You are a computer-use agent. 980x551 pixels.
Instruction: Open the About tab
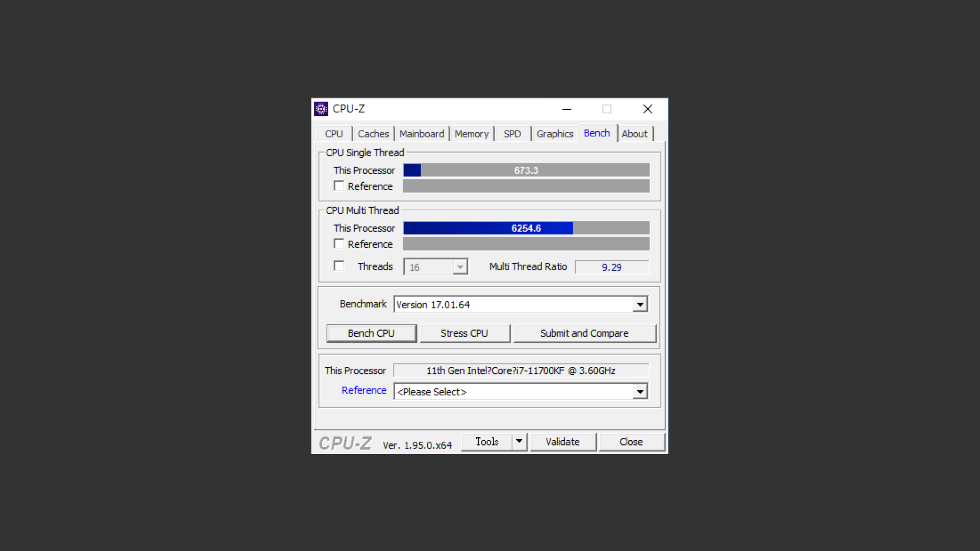point(634,134)
